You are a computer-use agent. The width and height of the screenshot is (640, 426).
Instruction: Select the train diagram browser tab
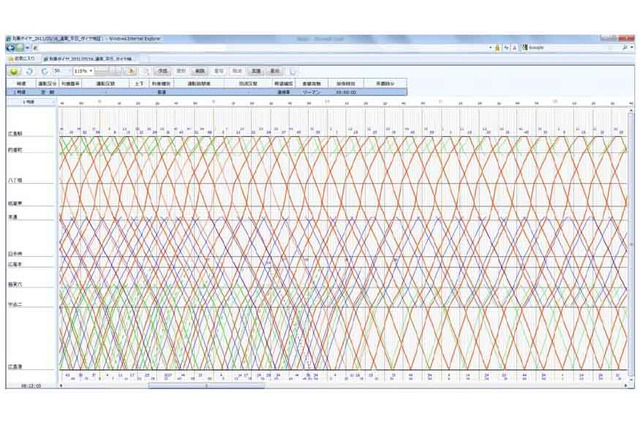[90, 59]
